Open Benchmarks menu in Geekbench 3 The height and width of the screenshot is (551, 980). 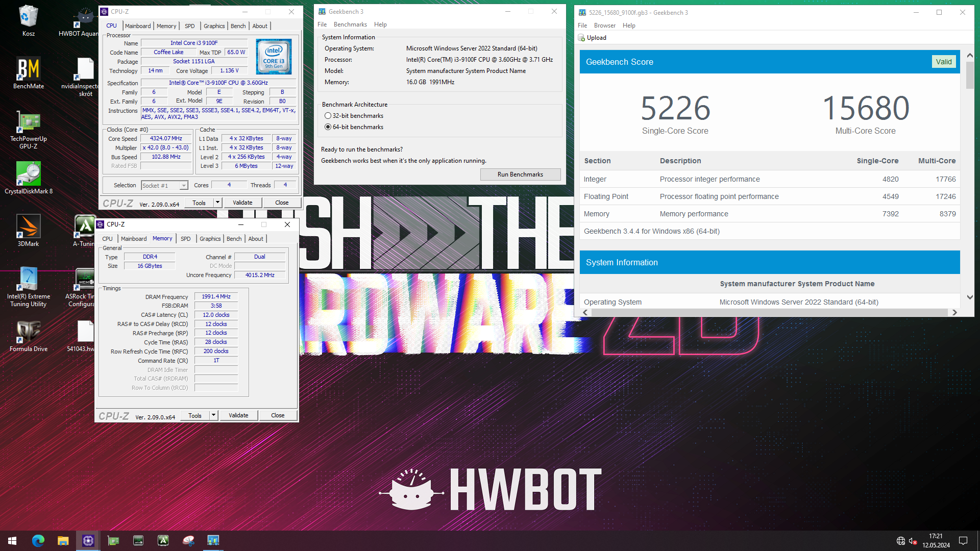tap(350, 24)
